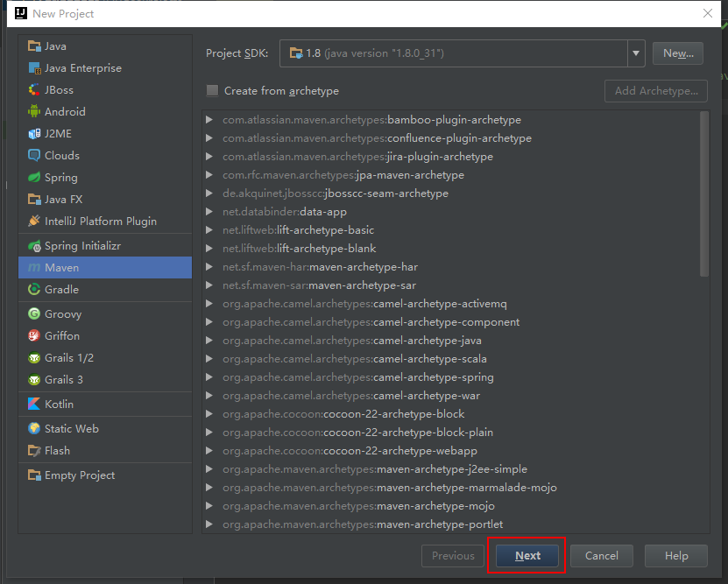Click the Cancel button
Viewport: 728px width, 584px height.
602,556
